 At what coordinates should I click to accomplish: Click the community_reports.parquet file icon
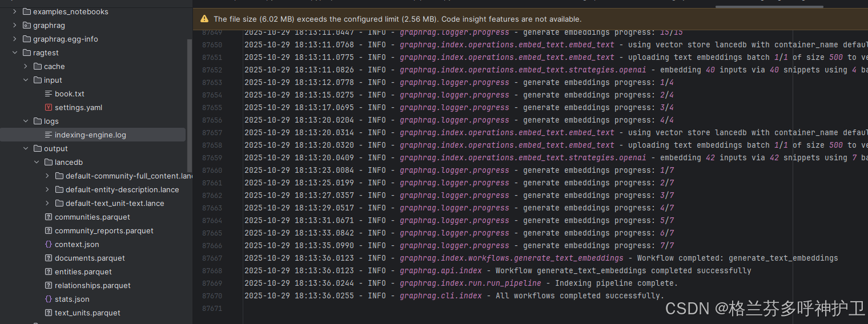click(49, 230)
